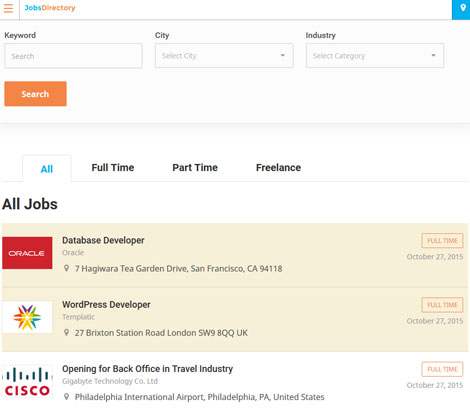Open the Database Developer job listing
Screen dimensions: 470x411
(x=103, y=240)
